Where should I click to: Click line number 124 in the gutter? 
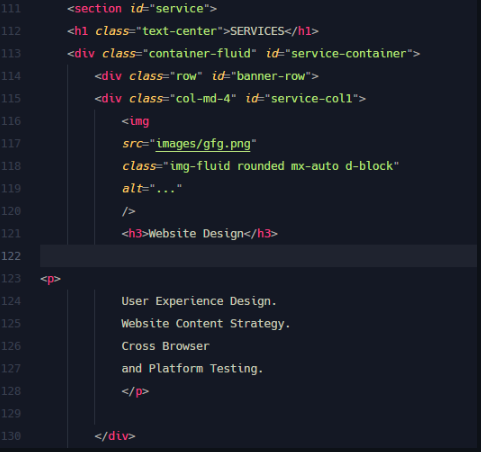pyautogui.click(x=11, y=301)
